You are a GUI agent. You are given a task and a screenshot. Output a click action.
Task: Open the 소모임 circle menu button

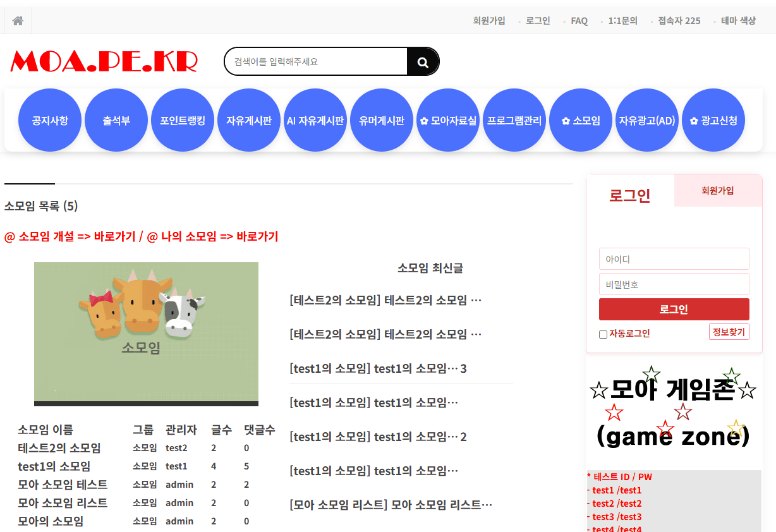(581, 120)
